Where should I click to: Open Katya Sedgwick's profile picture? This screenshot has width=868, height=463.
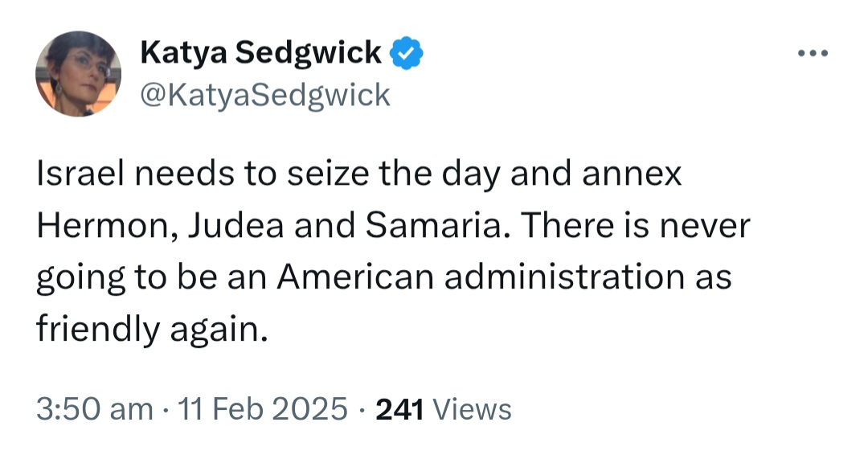tap(78, 74)
